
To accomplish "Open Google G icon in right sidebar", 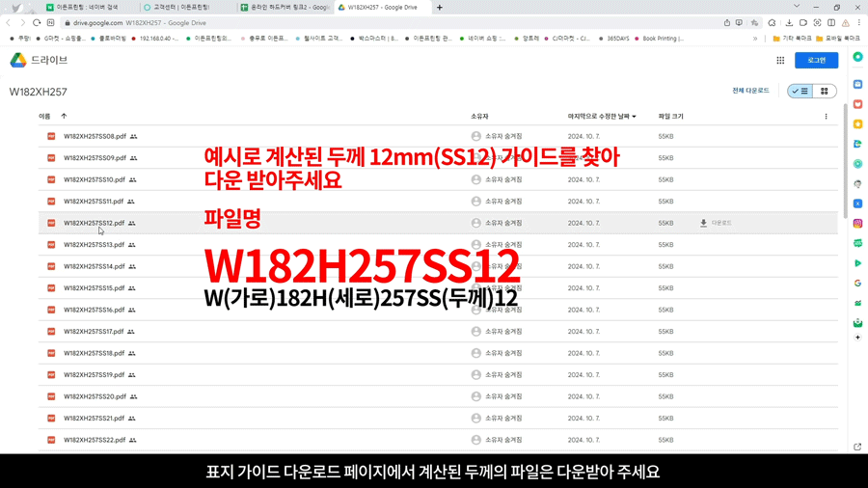I will coord(857,283).
